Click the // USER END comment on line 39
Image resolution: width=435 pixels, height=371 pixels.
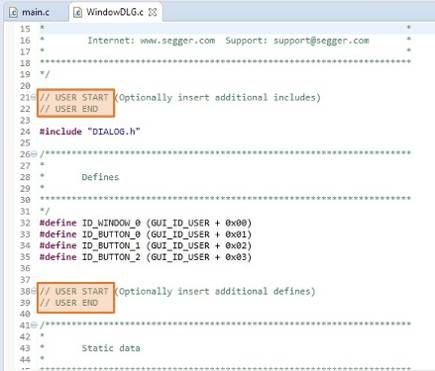69,303
